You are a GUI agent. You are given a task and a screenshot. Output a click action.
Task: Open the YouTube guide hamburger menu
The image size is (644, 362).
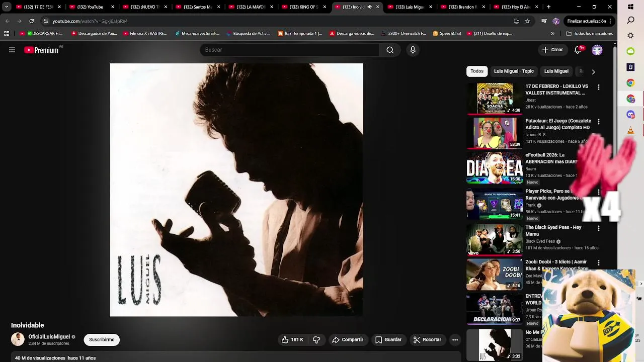coord(12,50)
